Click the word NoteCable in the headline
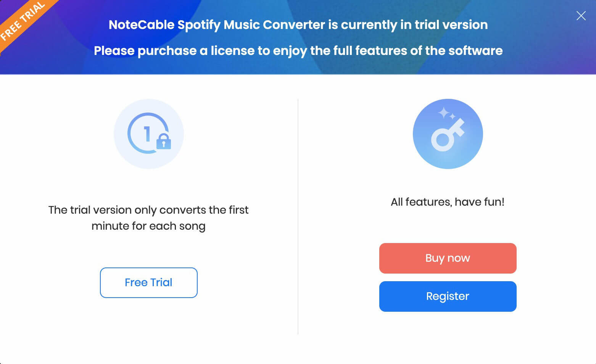 pos(142,25)
